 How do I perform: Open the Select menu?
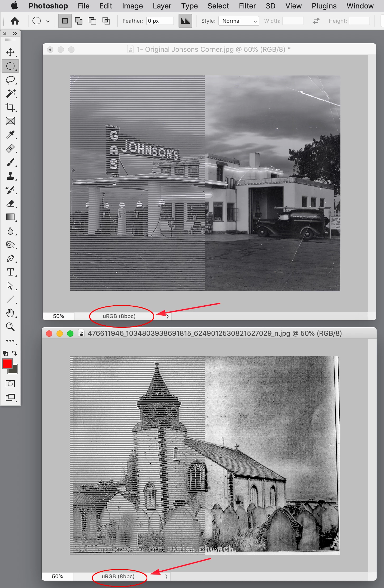point(218,6)
